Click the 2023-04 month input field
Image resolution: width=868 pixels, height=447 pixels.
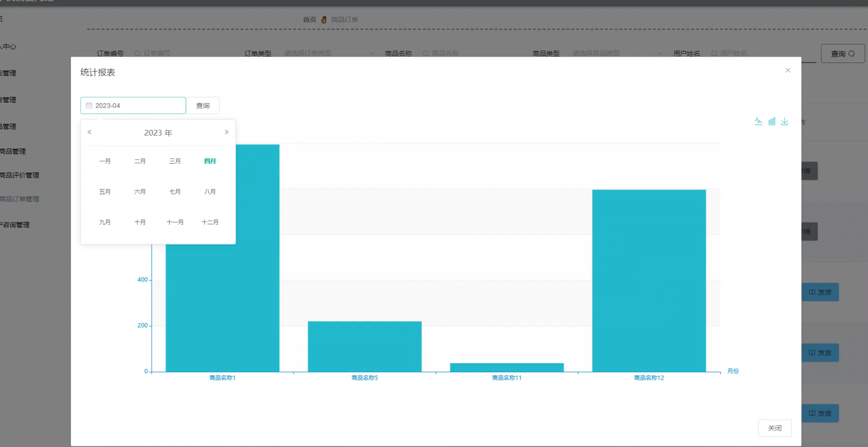click(133, 106)
